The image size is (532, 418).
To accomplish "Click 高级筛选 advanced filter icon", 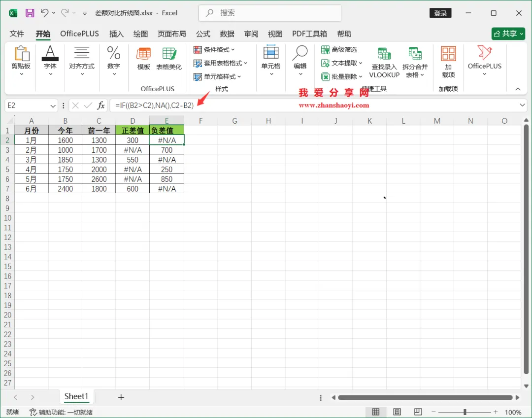I will coord(339,50).
